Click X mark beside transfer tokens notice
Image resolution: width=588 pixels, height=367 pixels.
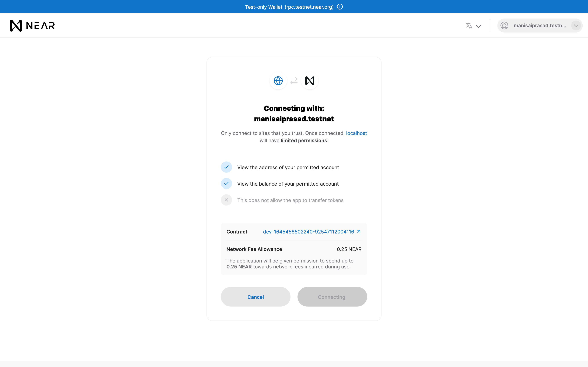coord(226,200)
